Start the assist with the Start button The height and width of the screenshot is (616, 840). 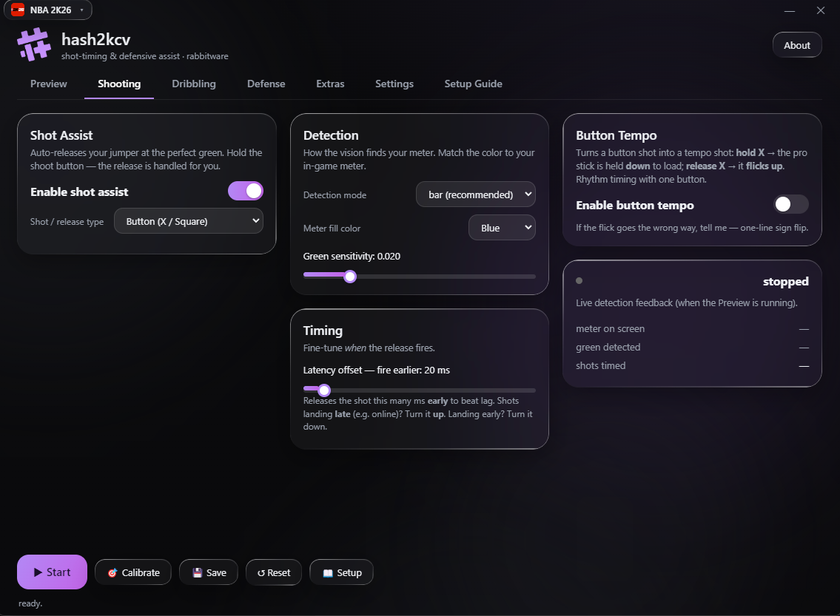pyautogui.click(x=52, y=572)
